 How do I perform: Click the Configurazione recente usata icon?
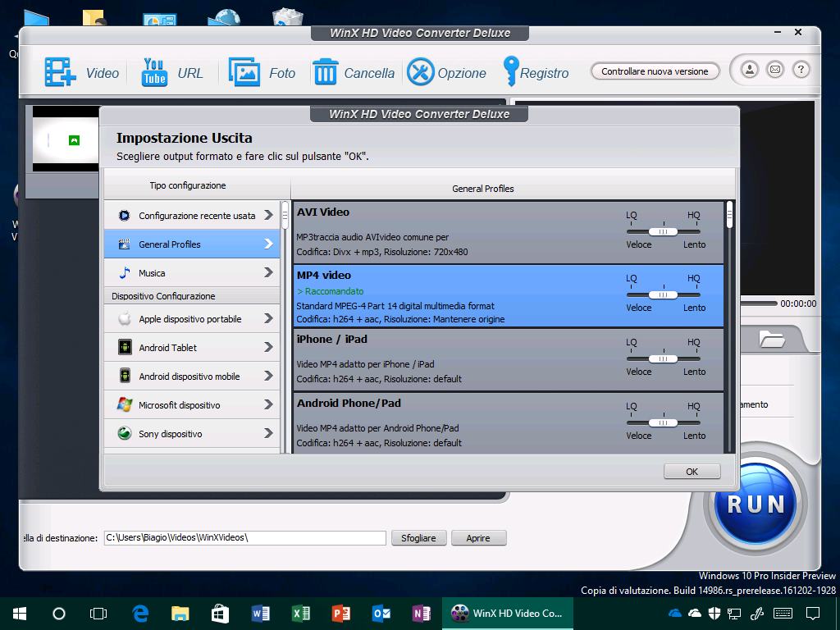click(125, 216)
